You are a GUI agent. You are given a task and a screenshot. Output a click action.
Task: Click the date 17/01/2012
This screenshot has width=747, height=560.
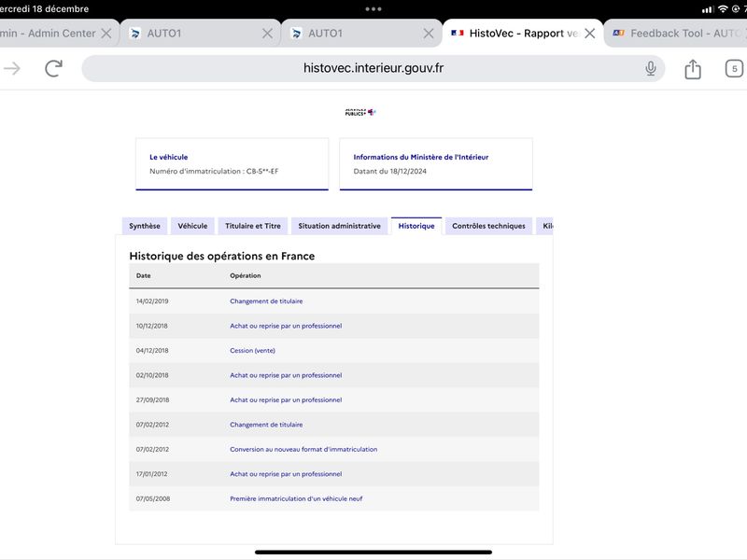click(x=151, y=474)
